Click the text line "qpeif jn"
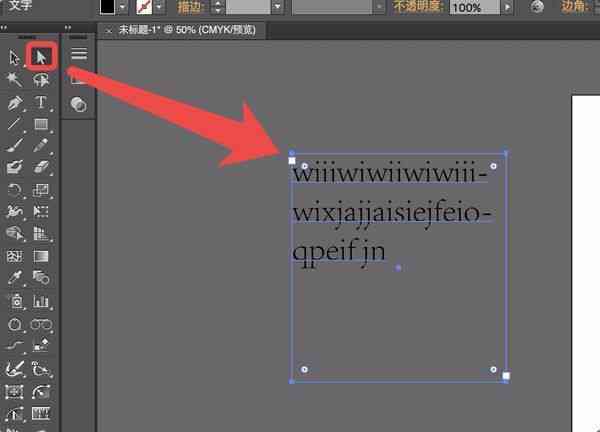Screen dimensions: 600x432 tap(339, 253)
